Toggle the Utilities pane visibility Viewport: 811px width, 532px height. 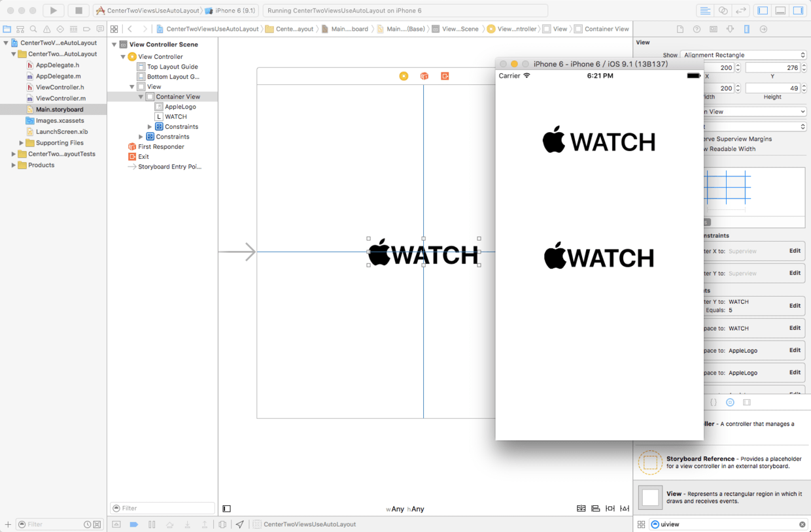pos(798,10)
